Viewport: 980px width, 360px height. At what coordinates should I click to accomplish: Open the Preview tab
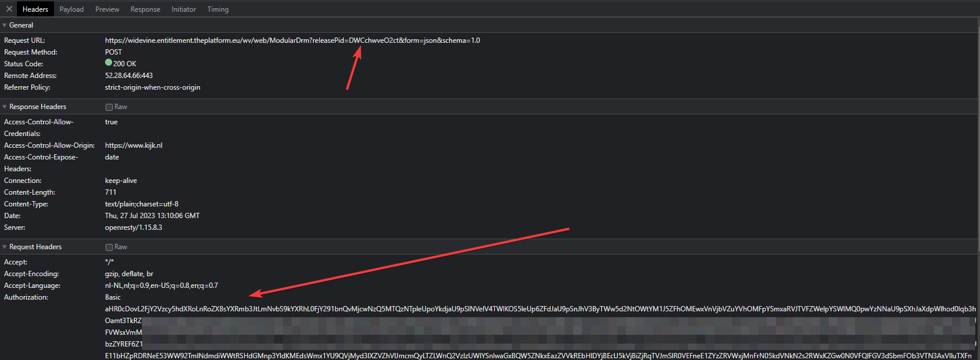107,9
